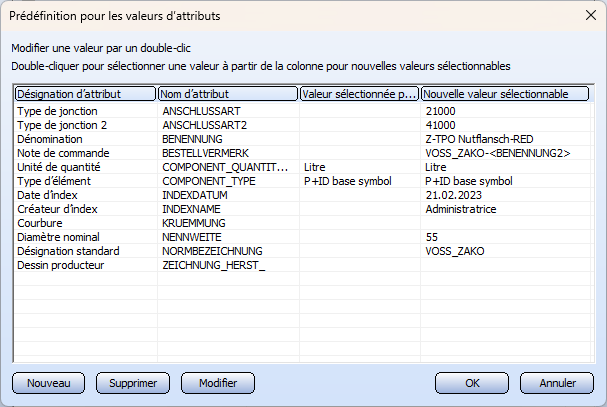Click P+ID base symbol in Valeur sélectionnée column
Image resolution: width=607 pixels, height=407 pixels.
348,181
